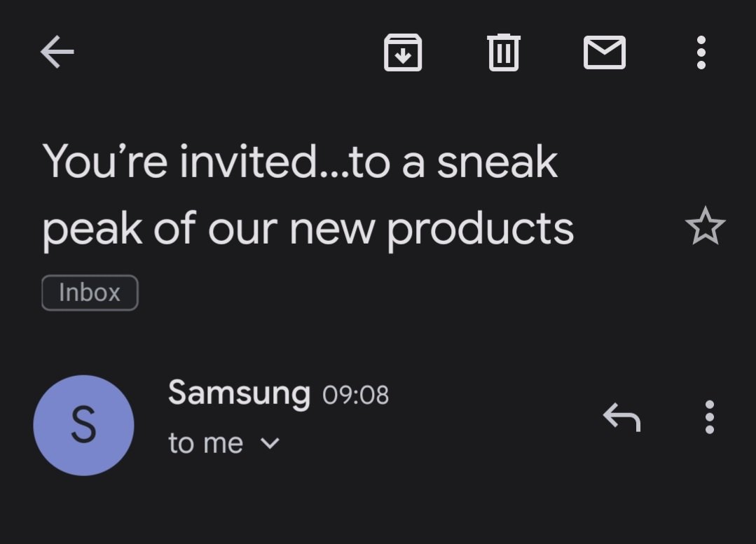
Task: Tap the email subject 'You're invited' heading
Action: pyautogui.click(x=308, y=195)
